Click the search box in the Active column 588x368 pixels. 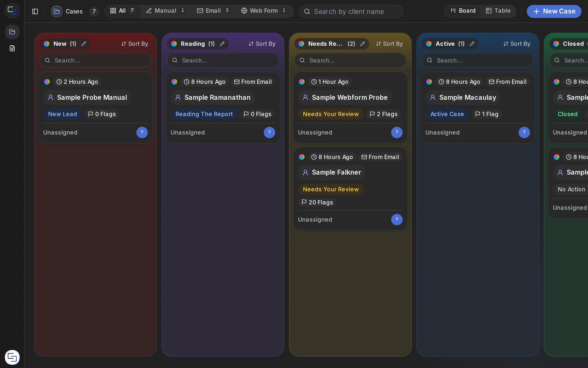478,60
